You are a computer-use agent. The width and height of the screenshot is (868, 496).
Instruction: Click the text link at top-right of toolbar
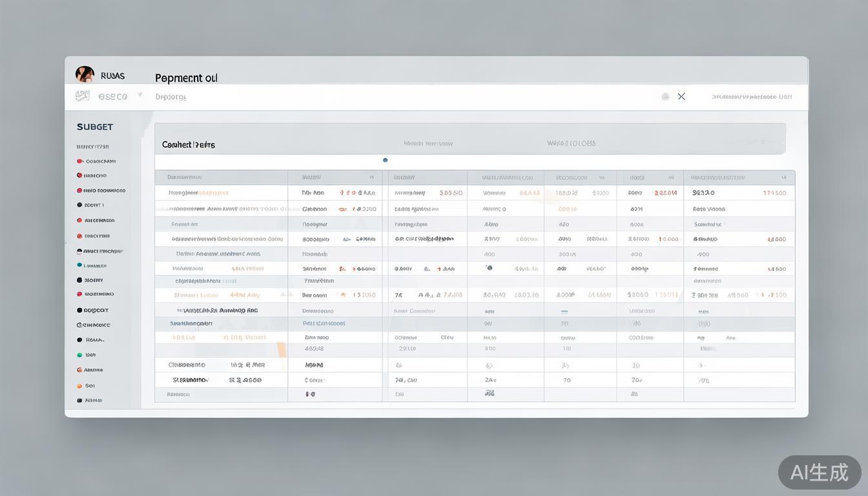(x=751, y=97)
